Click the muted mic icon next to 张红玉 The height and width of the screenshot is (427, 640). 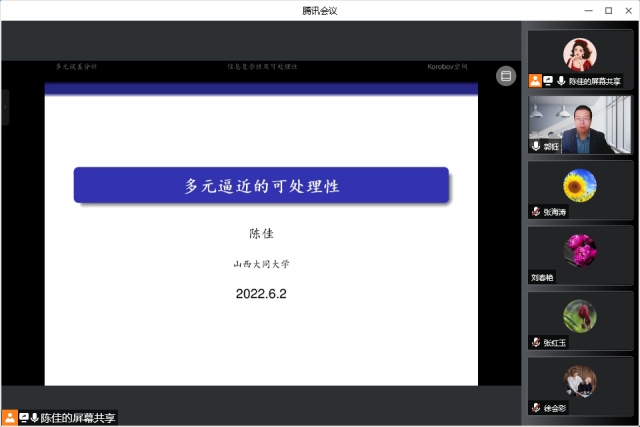(x=536, y=342)
